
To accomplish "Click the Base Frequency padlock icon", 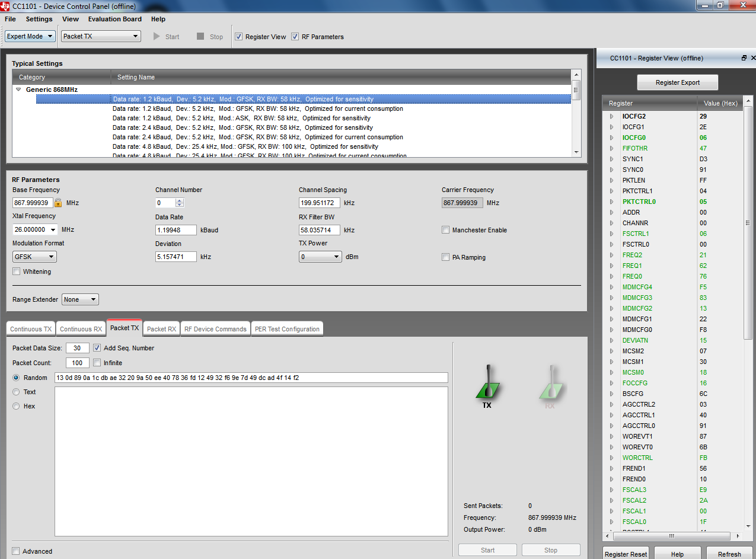I will [x=58, y=203].
